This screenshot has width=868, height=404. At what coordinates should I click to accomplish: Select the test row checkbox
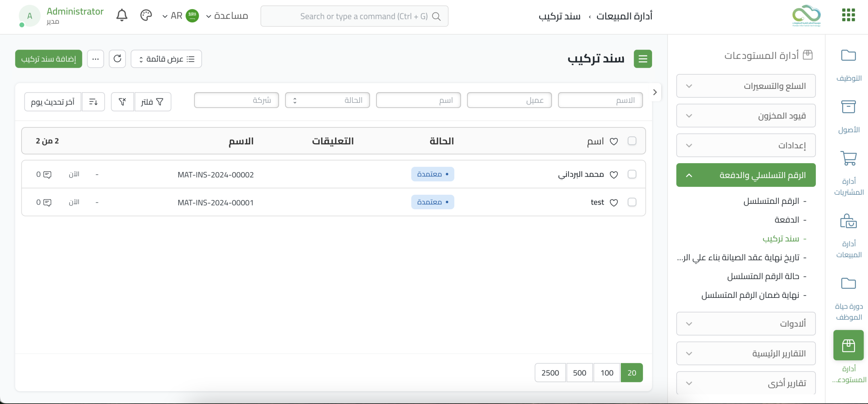coord(632,202)
